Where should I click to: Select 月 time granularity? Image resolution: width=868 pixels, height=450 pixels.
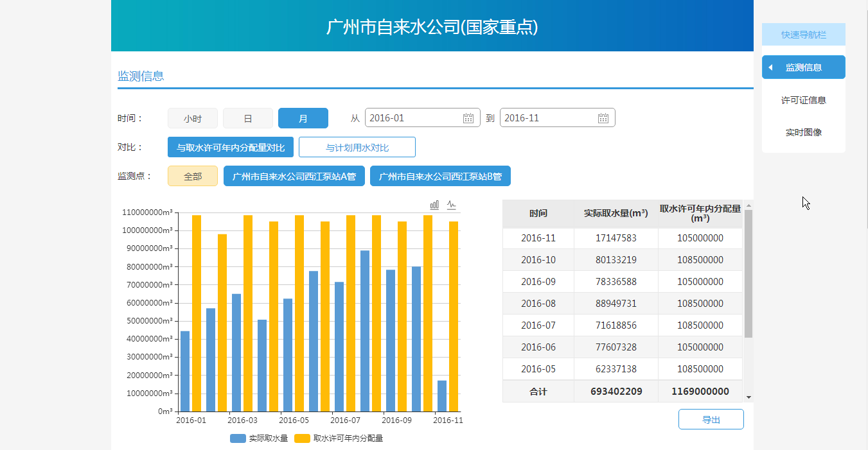point(303,118)
